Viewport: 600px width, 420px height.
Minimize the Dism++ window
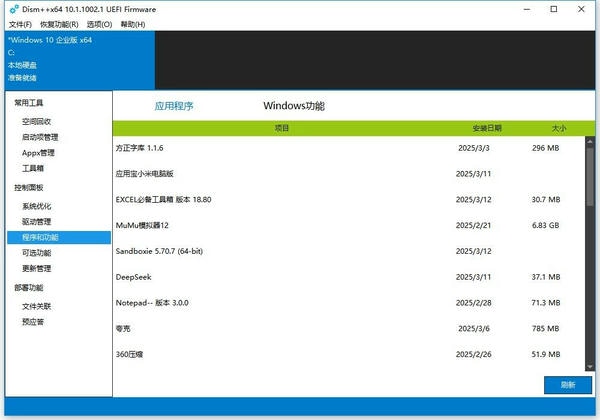coord(527,9)
